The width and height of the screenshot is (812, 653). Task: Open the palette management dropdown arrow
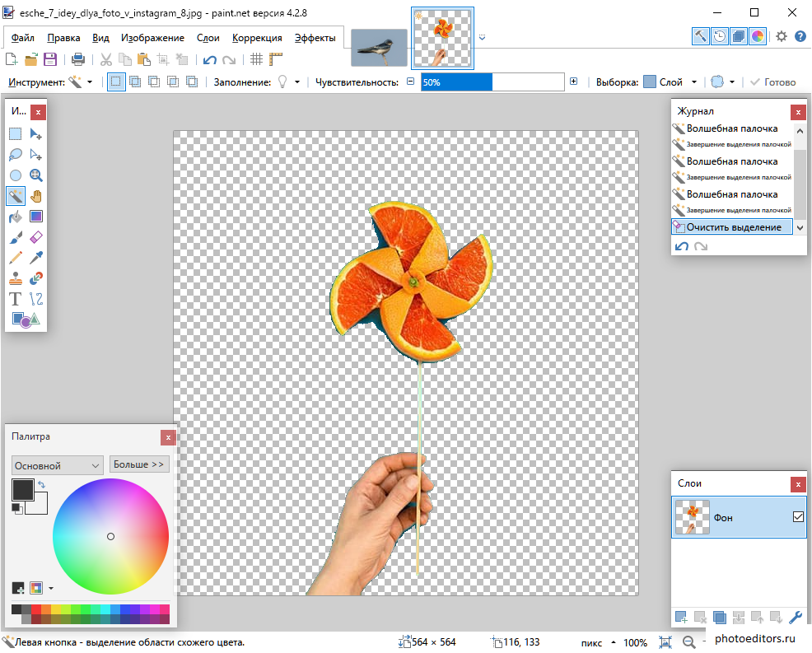click(x=51, y=588)
